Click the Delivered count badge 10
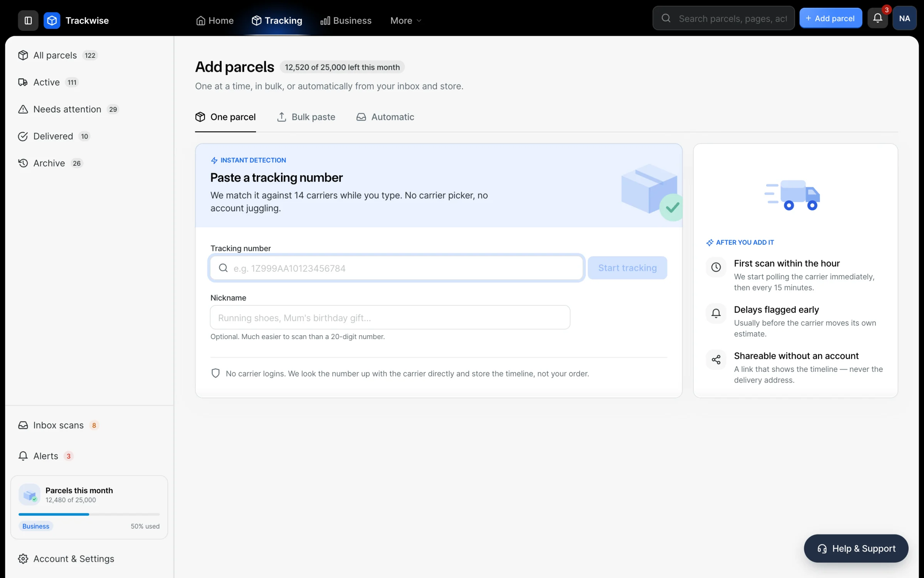 coord(84,136)
